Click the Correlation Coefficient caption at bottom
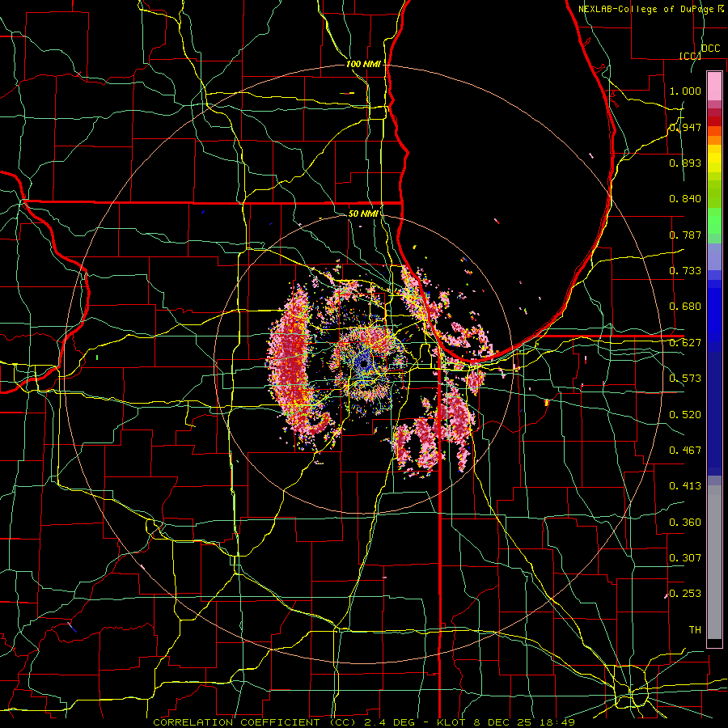 363,722
